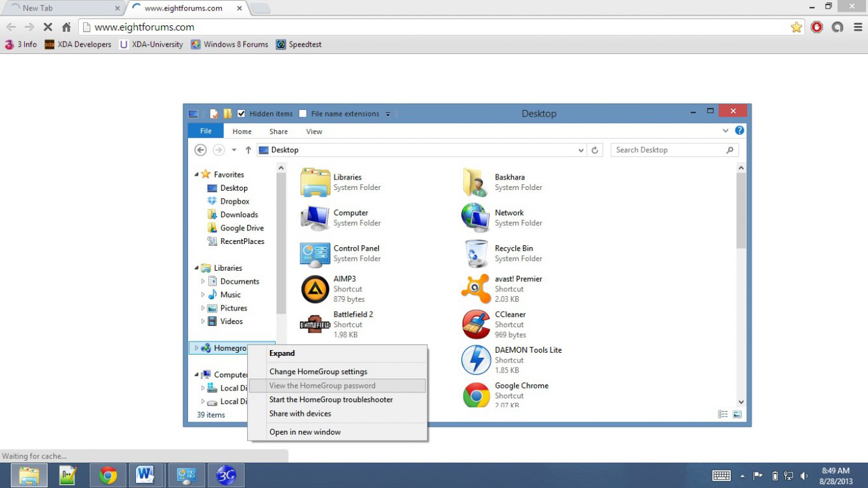Stop loading page with the X button
The width and height of the screenshot is (868, 488).
tap(47, 27)
